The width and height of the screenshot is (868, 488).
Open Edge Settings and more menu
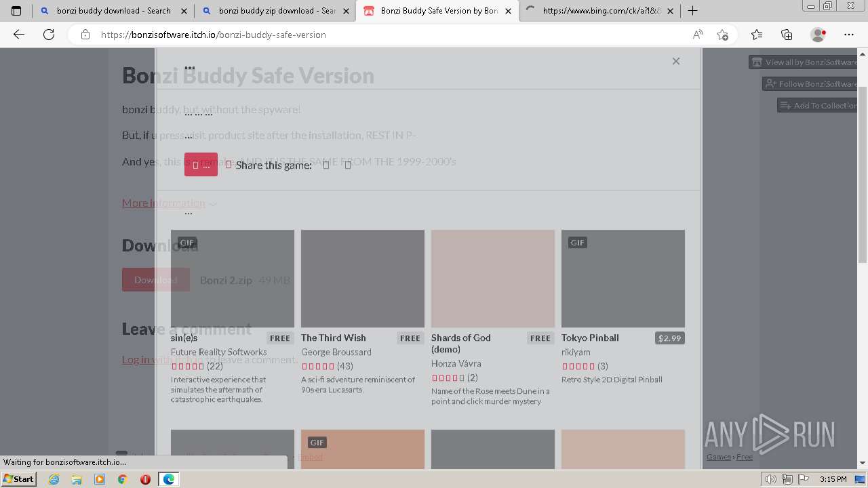[849, 35]
